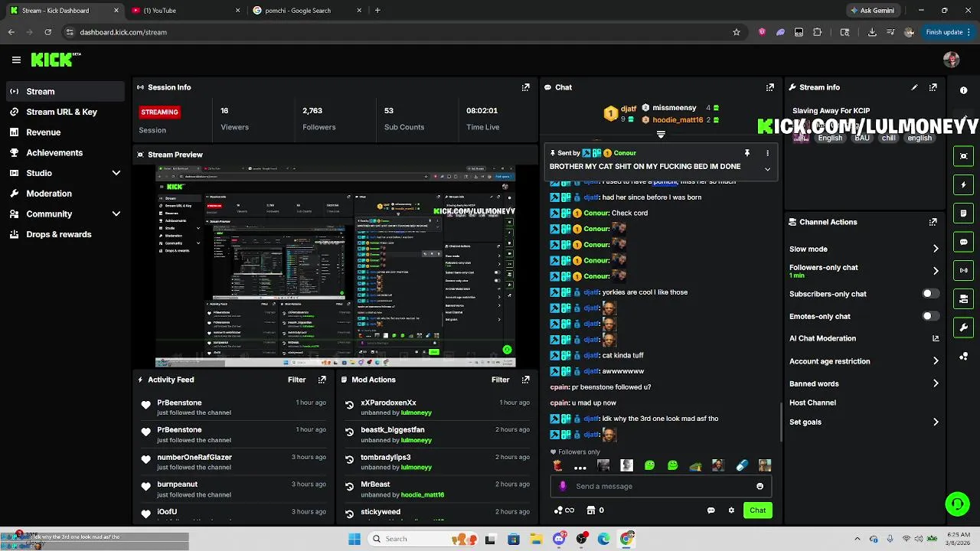Click the Send a message field
Viewport: 980px width, 551px height.
click(x=661, y=486)
